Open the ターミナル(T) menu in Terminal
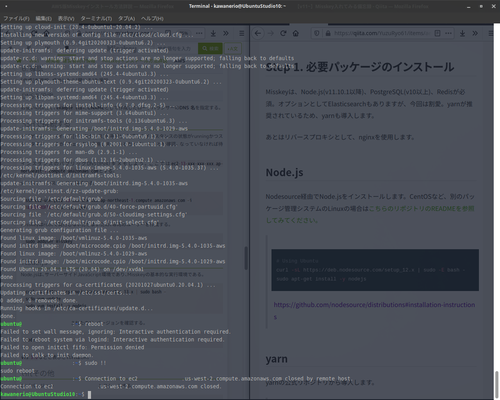Viewport: 500px width, 400px height. (96, 19)
